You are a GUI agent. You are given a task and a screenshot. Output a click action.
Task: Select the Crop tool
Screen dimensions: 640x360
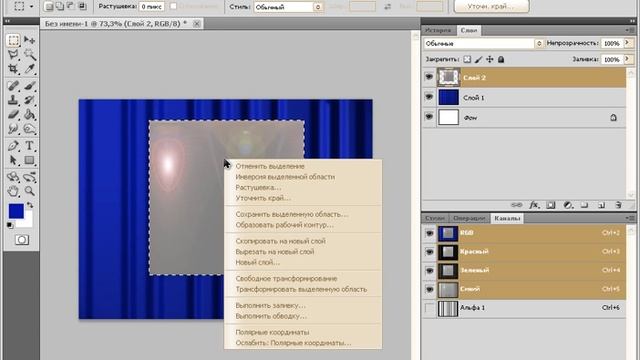[x=13, y=69]
